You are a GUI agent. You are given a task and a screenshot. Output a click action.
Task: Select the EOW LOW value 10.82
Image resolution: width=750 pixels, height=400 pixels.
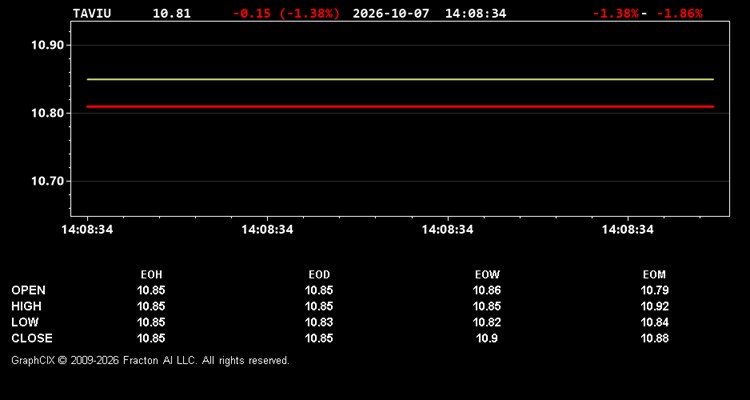pyautogui.click(x=487, y=322)
